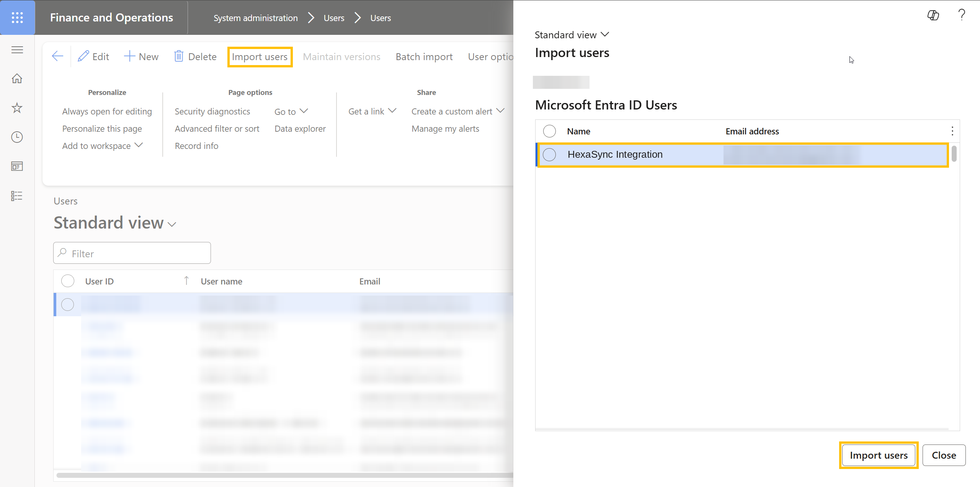Select first row in Users grid
Image resolution: width=980 pixels, height=487 pixels.
tap(68, 304)
